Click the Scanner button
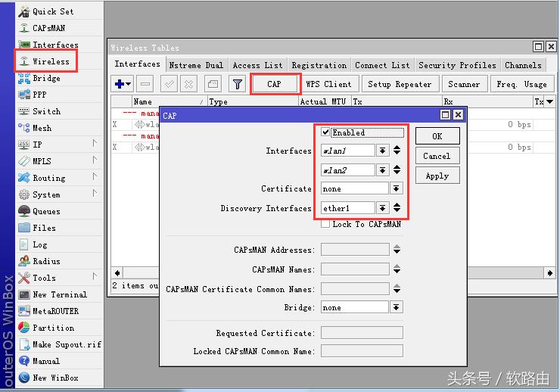This screenshot has height=392, width=560. point(464,84)
